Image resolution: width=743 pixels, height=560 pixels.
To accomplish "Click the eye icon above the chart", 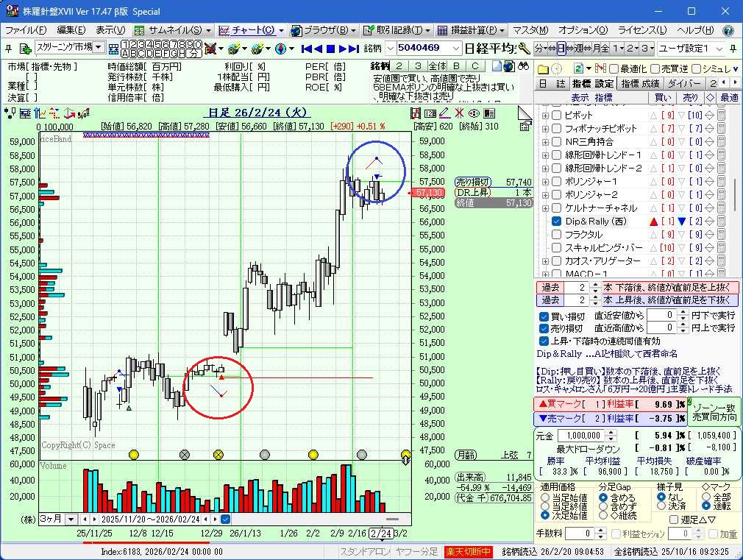I will click(474, 113).
